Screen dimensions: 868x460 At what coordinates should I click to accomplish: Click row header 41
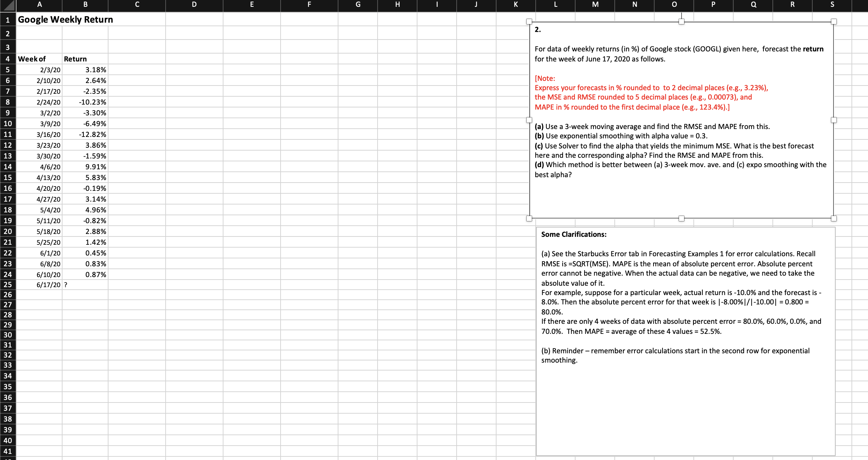[x=8, y=451]
